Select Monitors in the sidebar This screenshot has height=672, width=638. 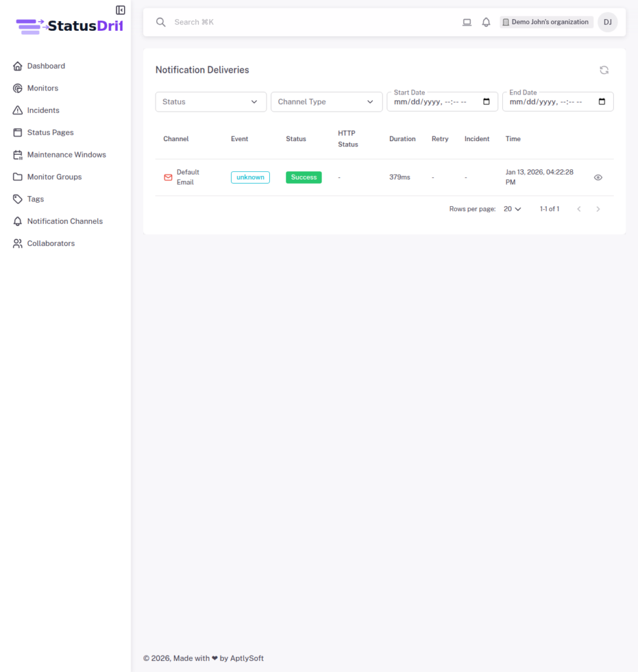point(42,88)
